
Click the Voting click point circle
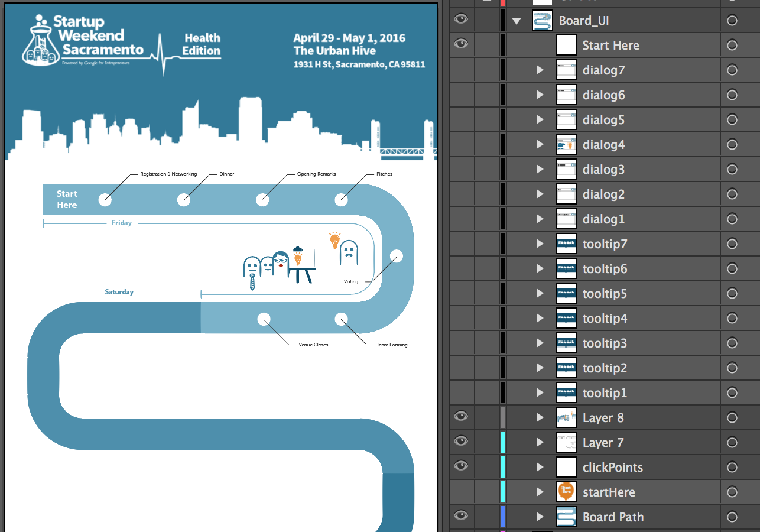pos(397,256)
